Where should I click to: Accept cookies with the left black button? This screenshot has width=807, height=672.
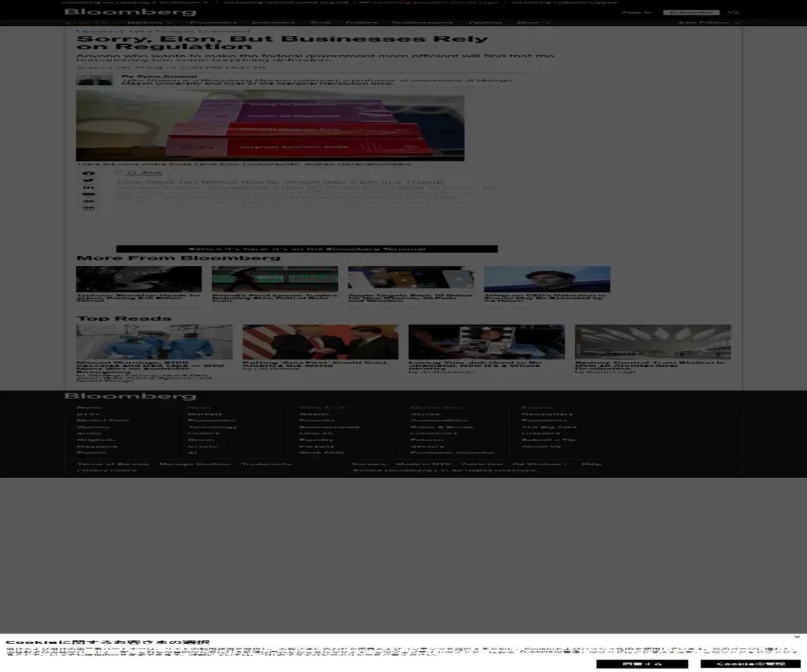pyautogui.click(x=642, y=664)
